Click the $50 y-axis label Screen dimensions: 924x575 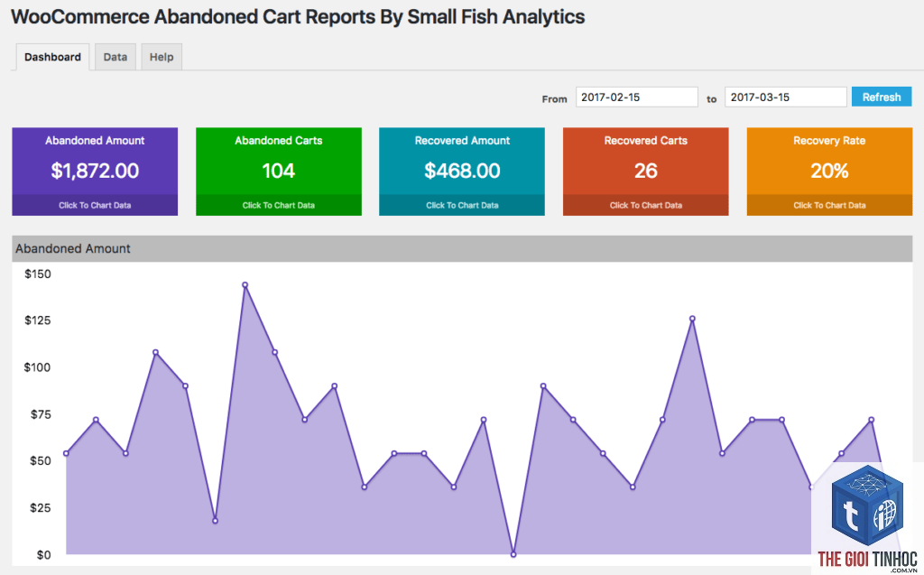[x=41, y=461]
